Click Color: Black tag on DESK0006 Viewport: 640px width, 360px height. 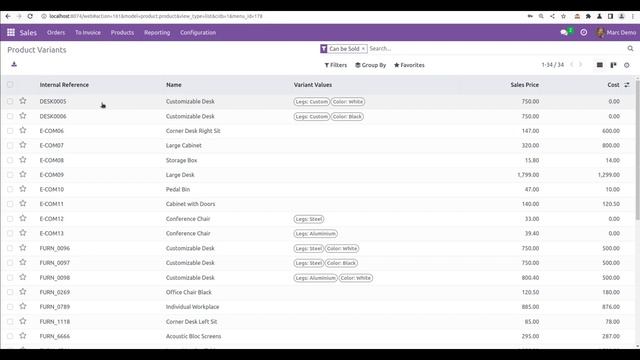[347, 116]
